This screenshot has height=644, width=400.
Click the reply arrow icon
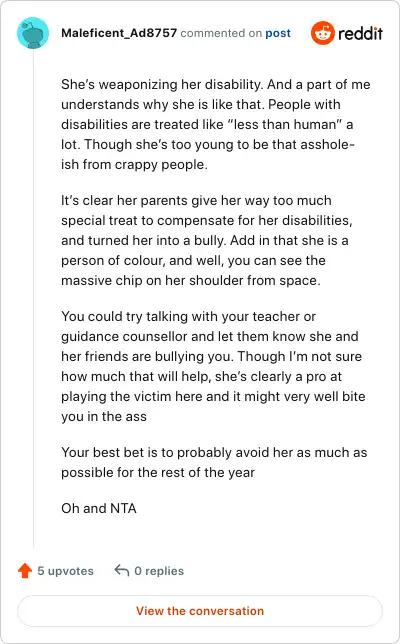pyautogui.click(x=122, y=570)
